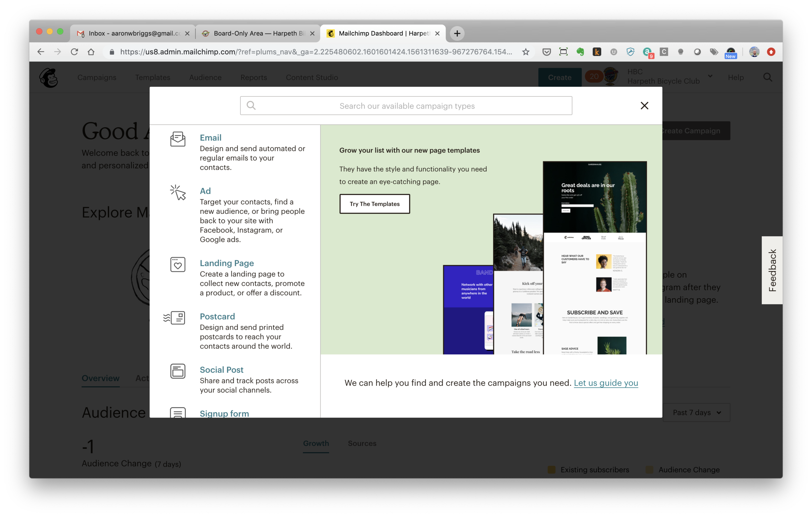Switch to Board-Only Area tab
Screen dimensions: 812x517
point(258,33)
